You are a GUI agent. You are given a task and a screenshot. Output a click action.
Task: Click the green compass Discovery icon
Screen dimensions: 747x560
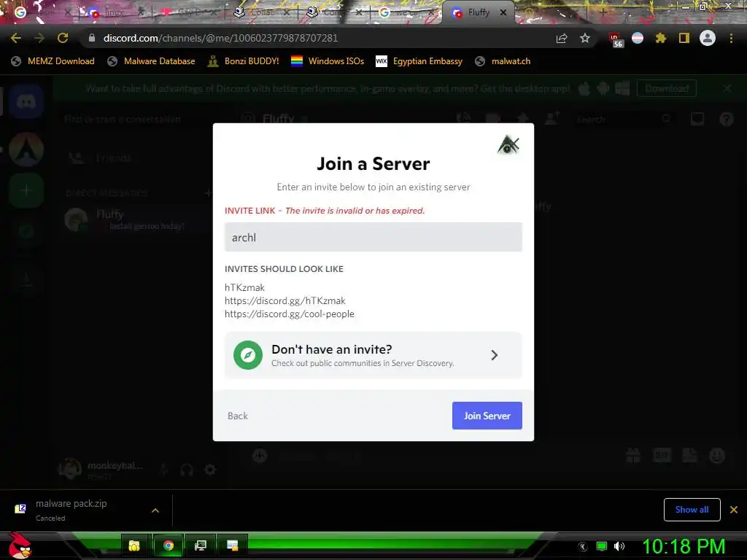[248, 355]
